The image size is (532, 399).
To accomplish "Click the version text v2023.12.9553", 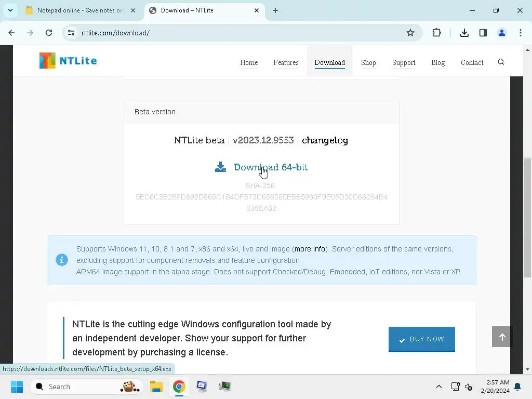I will pos(263,140).
